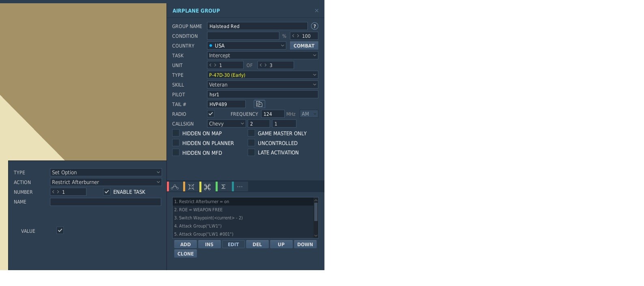Enable HIDDEN ON PLANNER checkbox
The image size is (644, 286).
click(x=176, y=143)
